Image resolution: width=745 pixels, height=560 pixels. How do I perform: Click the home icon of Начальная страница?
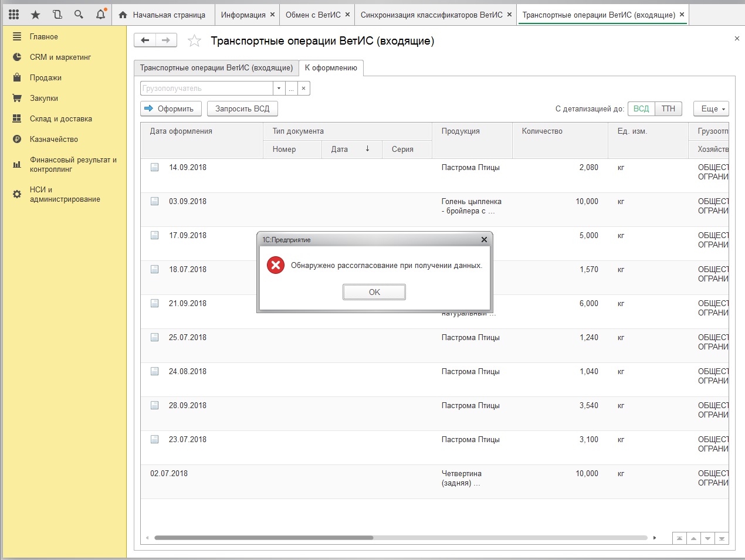(123, 15)
